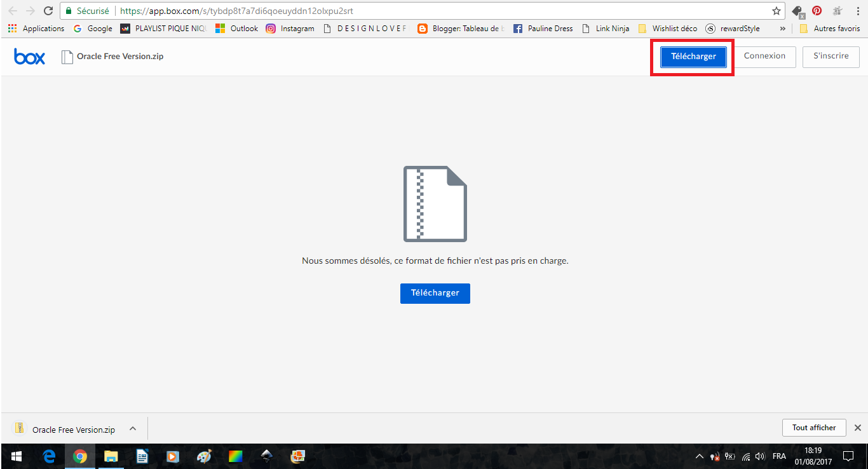Open the Autres favoris bookmarks folder
Screen dimensions: 868x469
pyautogui.click(x=830, y=29)
